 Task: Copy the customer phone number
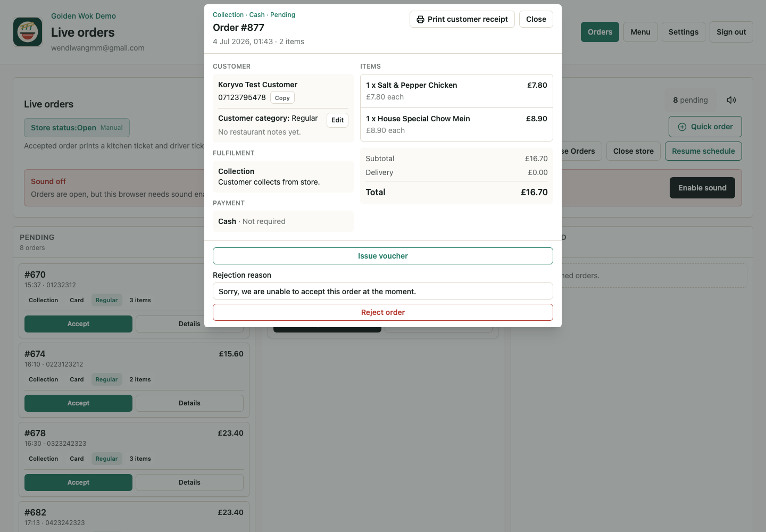coord(282,98)
